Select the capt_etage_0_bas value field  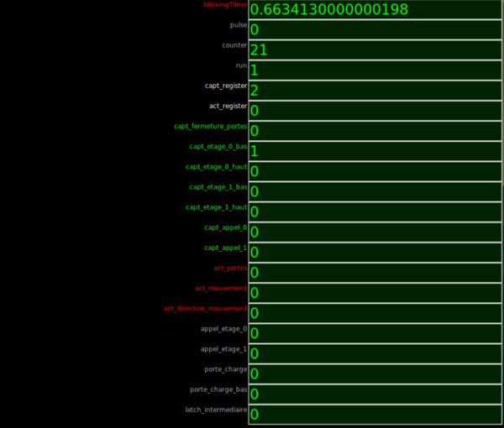[375, 151]
